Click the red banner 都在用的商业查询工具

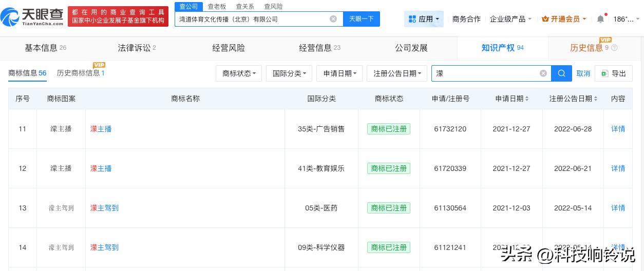point(118,17)
